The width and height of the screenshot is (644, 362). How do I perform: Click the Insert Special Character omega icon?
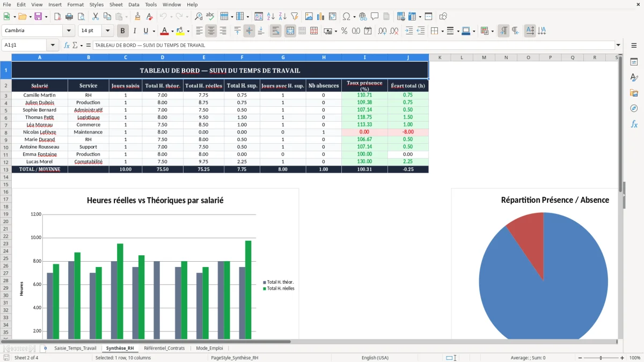(x=346, y=17)
